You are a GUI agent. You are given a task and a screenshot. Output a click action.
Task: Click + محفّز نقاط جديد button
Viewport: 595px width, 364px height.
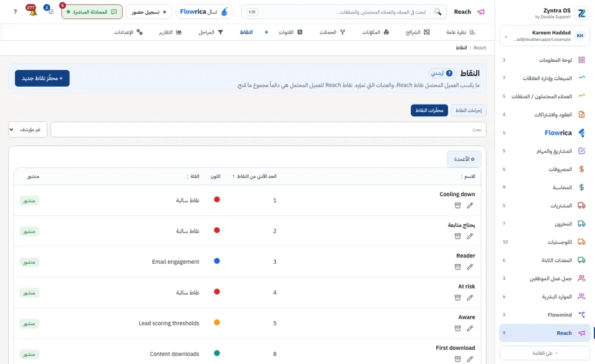(42, 78)
